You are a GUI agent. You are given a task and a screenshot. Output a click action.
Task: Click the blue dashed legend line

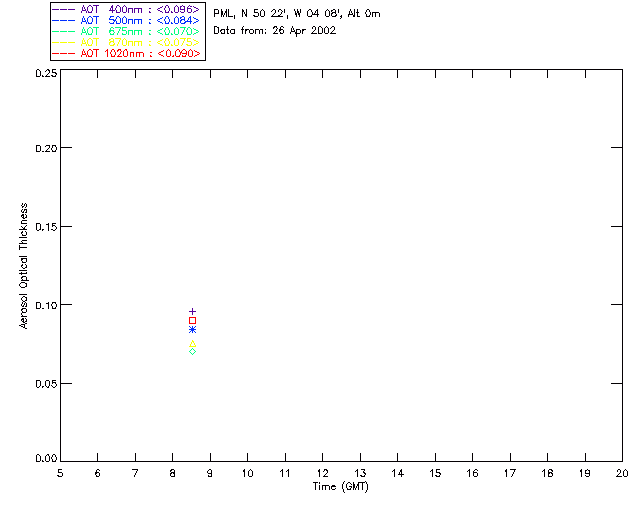tap(64, 20)
